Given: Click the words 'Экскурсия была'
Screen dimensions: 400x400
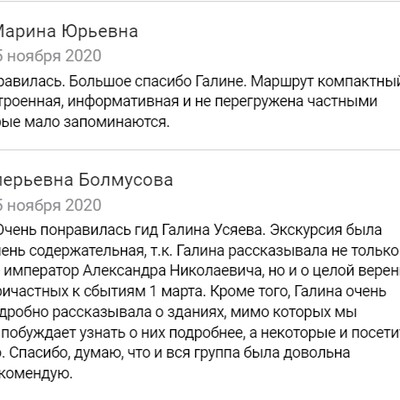Looking at the screenshot, I should tap(326, 231).
